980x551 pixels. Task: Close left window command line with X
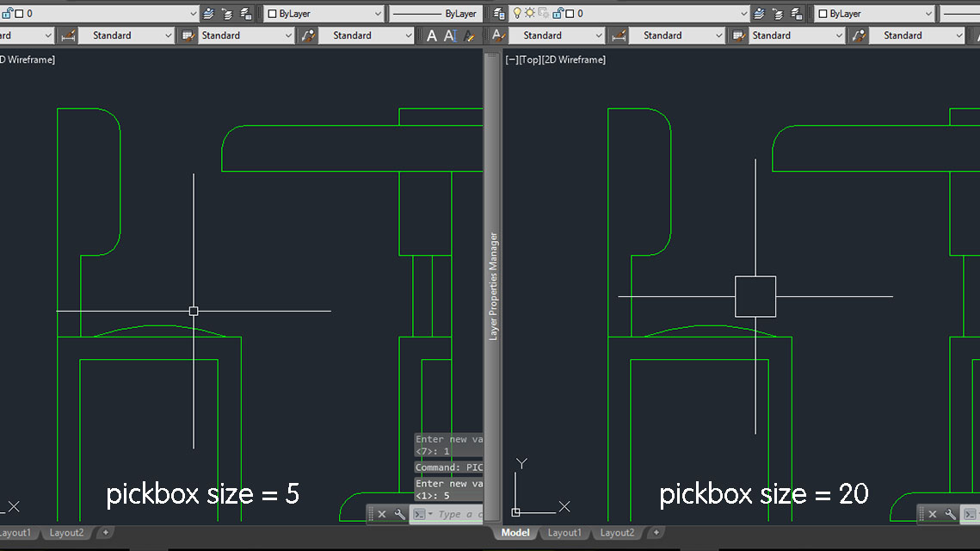382,514
